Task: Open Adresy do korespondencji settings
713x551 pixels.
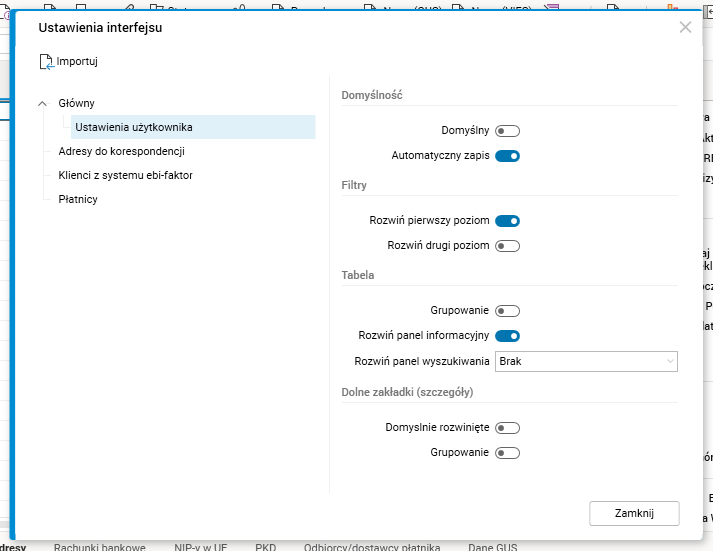Action: click(121, 151)
